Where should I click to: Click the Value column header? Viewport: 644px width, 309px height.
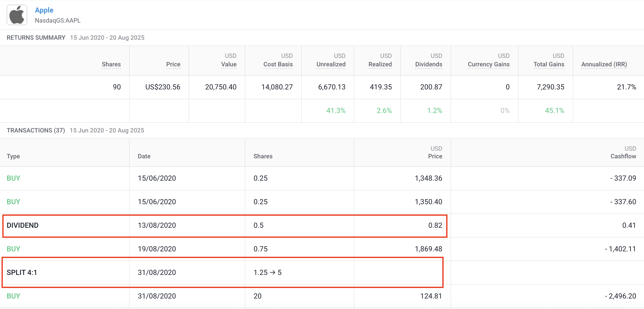229,64
